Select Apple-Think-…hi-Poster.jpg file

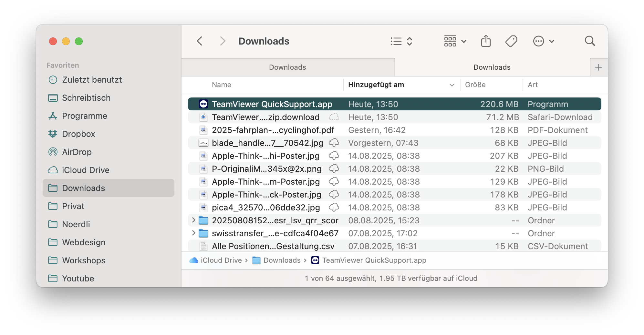coord(394,156)
